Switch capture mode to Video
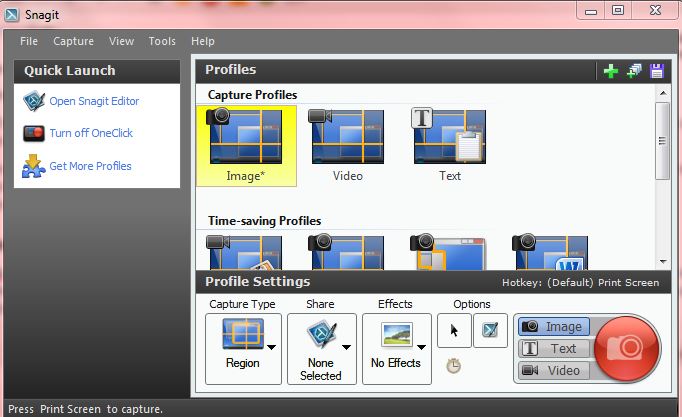Viewport: 682px width, 417px height. 554,370
